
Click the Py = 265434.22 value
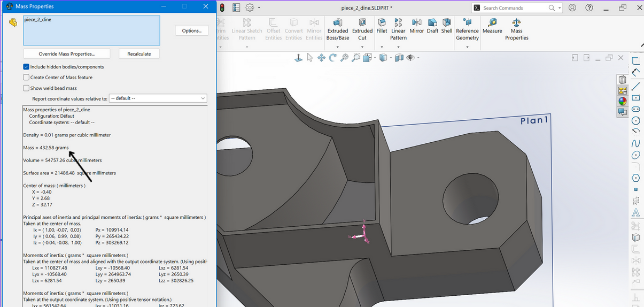[112, 236]
